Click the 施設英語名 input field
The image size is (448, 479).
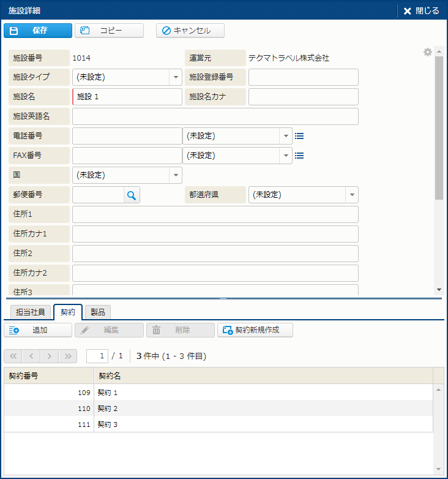(x=215, y=116)
